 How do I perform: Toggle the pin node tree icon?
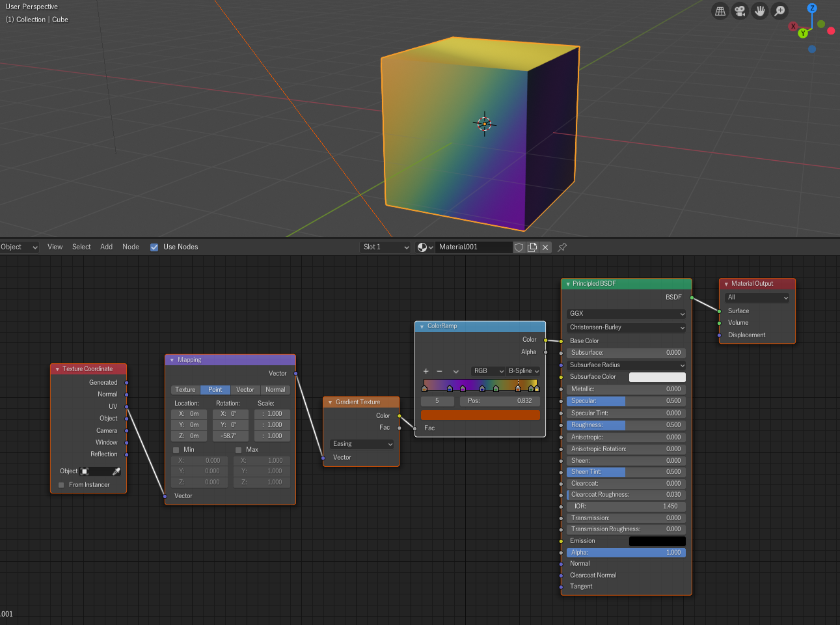(x=562, y=247)
